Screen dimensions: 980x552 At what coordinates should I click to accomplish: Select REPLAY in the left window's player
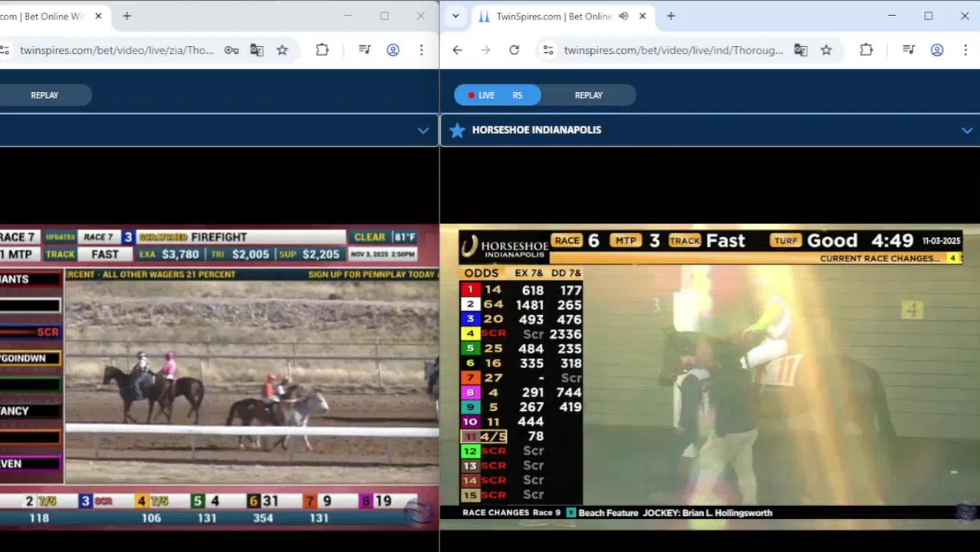point(44,95)
